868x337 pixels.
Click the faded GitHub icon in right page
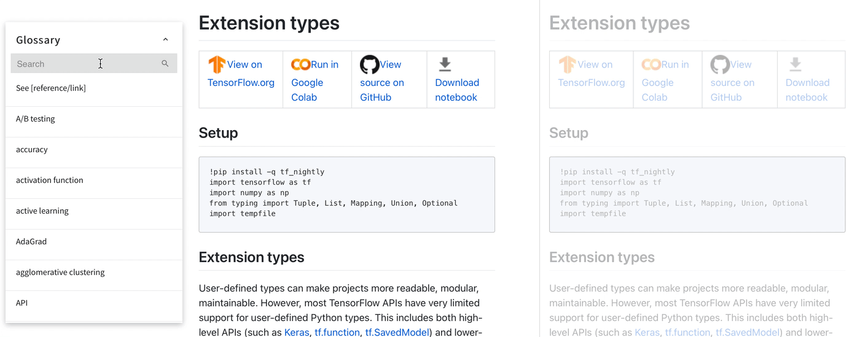(720, 64)
